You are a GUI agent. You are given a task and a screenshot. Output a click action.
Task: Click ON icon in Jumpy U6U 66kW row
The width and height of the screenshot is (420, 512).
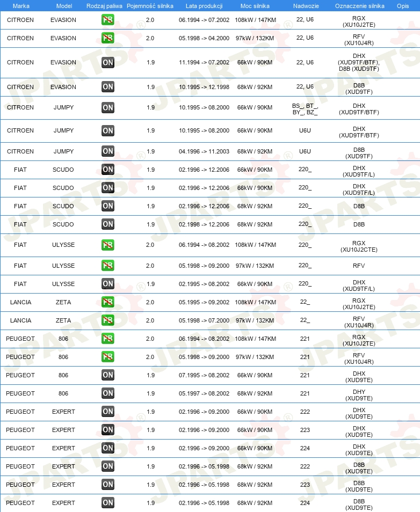[x=107, y=130]
